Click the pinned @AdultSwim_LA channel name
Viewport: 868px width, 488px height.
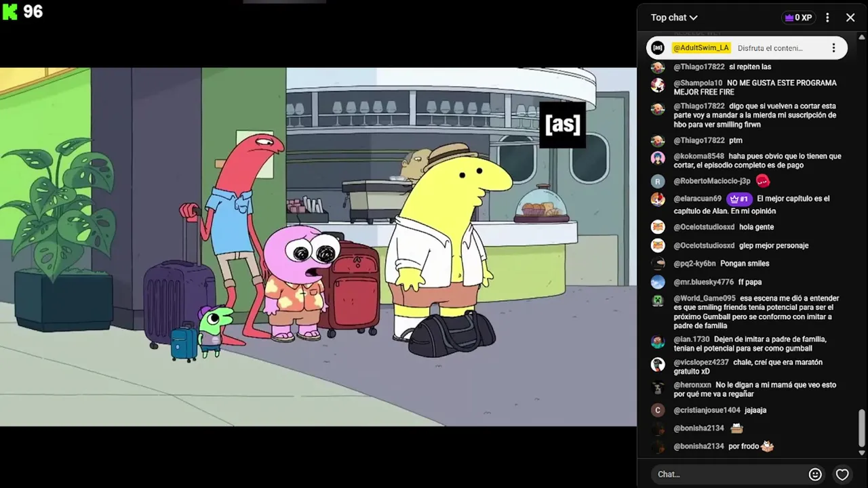701,48
